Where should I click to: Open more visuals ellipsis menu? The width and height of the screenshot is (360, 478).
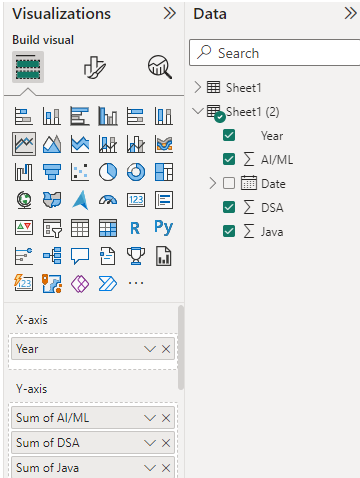136,283
